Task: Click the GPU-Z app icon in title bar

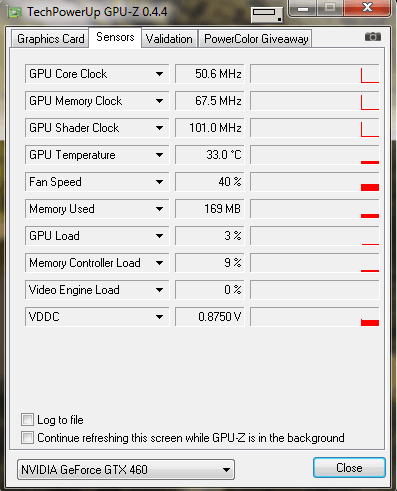Action: [x=15, y=13]
